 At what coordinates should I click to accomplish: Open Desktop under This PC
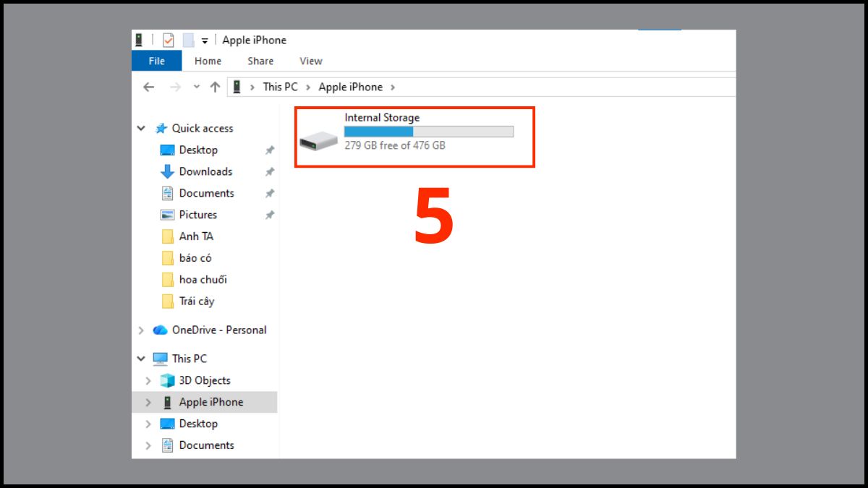198,424
